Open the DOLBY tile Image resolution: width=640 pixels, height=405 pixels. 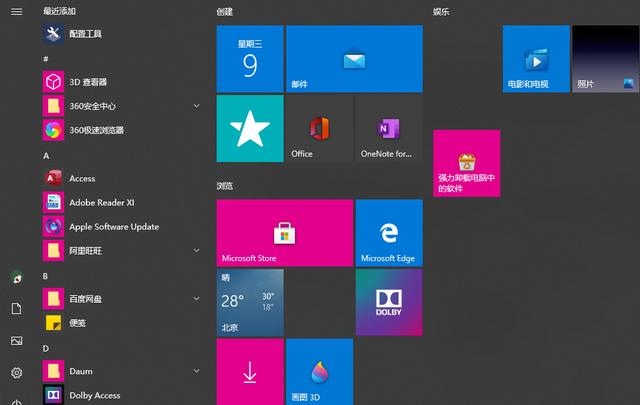[389, 302]
